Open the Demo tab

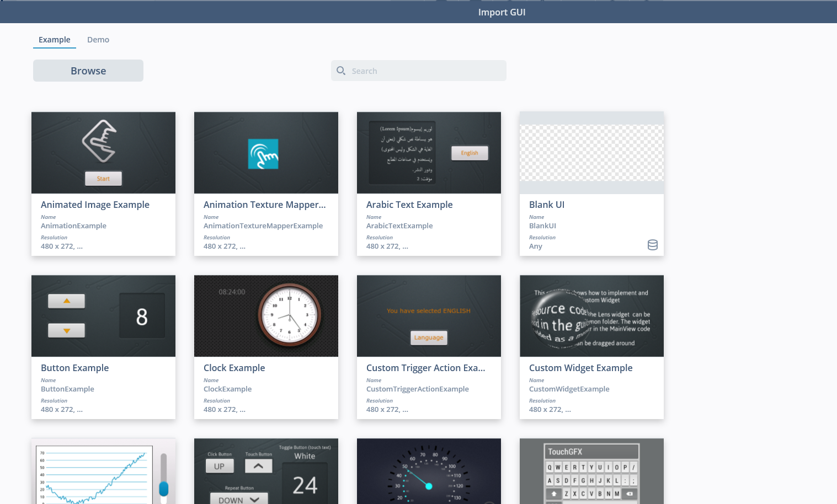click(98, 40)
